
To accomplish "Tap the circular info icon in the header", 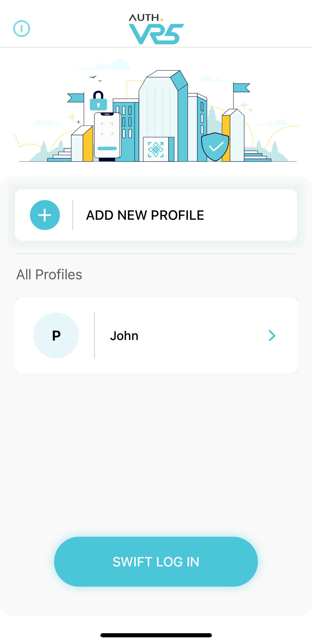I will click(x=22, y=28).
